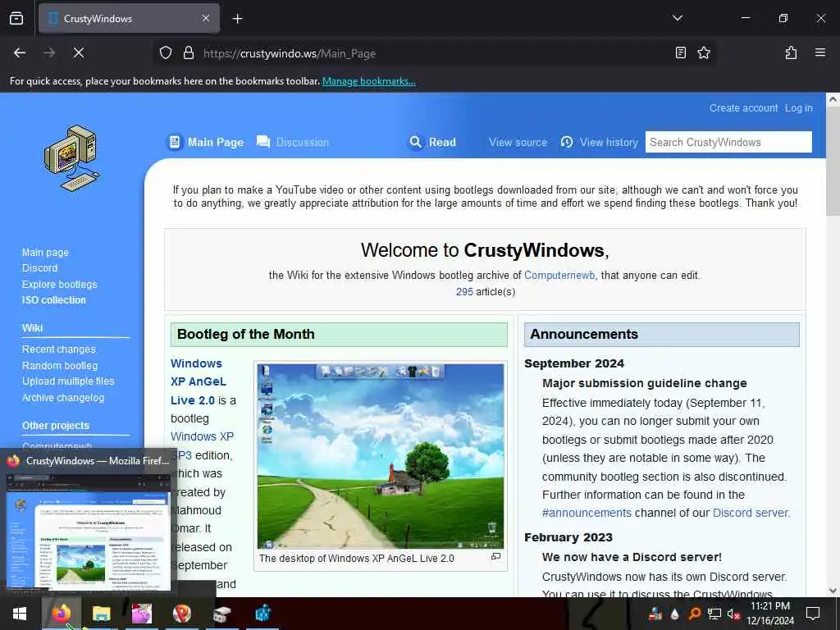Image resolution: width=840 pixels, height=630 pixels.
Task: Click the Search CrustyWindows field
Action: pos(728,142)
